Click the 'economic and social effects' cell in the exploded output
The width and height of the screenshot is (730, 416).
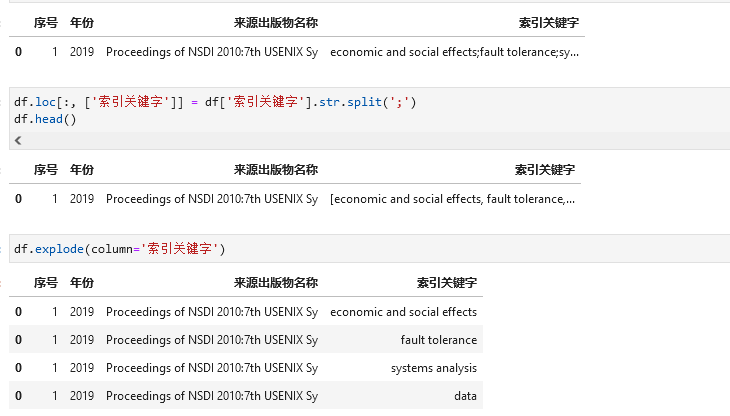[x=403, y=312]
